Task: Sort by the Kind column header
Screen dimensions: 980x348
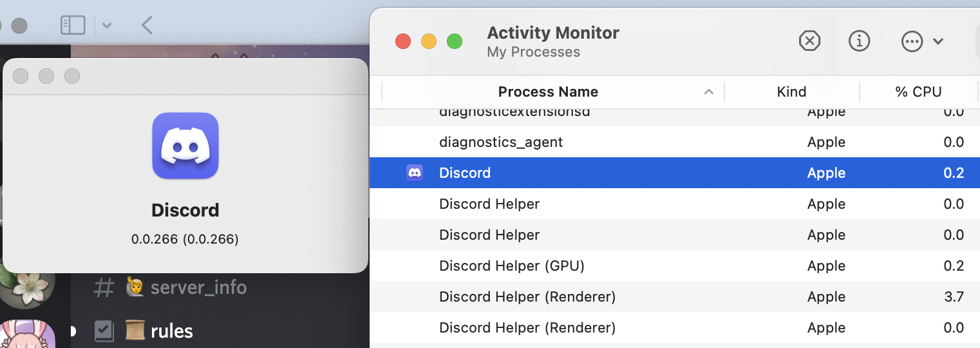Action: [791, 92]
